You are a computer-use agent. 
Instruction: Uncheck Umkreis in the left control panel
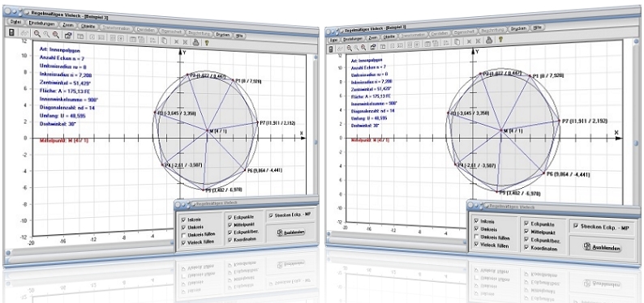[x=182, y=227]
